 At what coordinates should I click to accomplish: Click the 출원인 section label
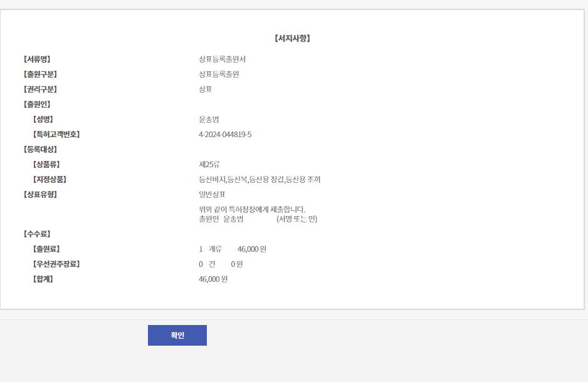[37, 104]
